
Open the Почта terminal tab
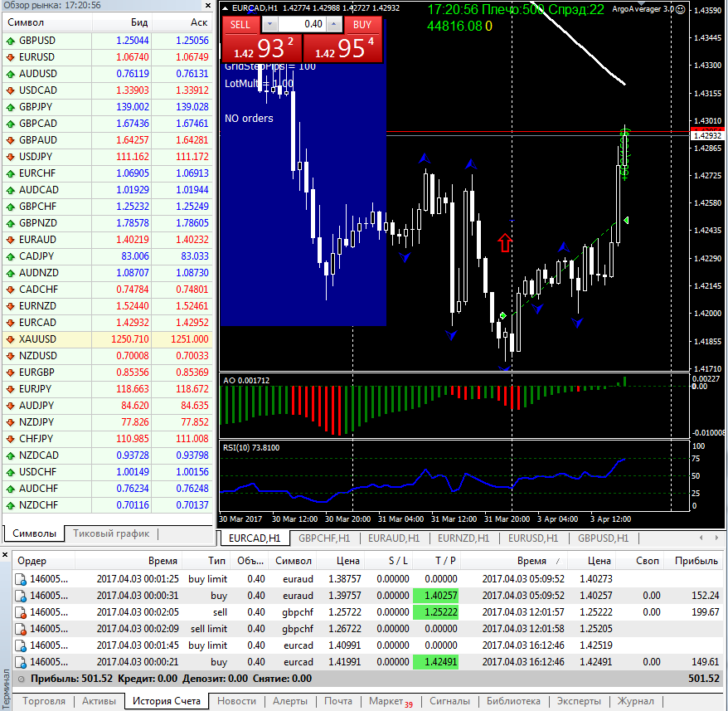[338, 701]
